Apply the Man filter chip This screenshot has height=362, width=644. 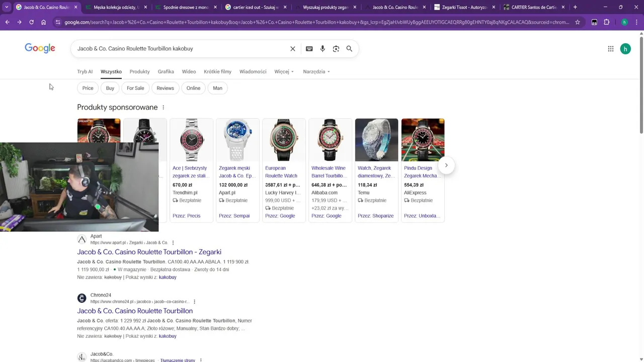coord(217,88)
